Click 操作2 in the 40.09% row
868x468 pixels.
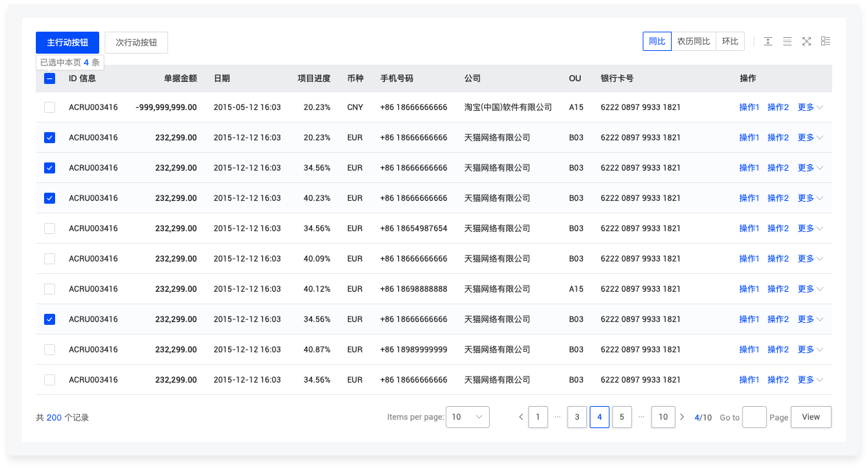coord(778,259)
